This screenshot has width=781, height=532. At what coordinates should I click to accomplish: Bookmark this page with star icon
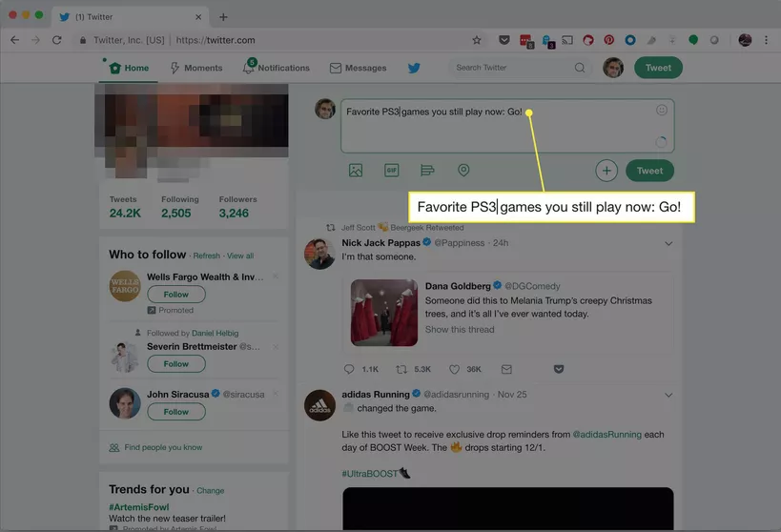point(477,40)
